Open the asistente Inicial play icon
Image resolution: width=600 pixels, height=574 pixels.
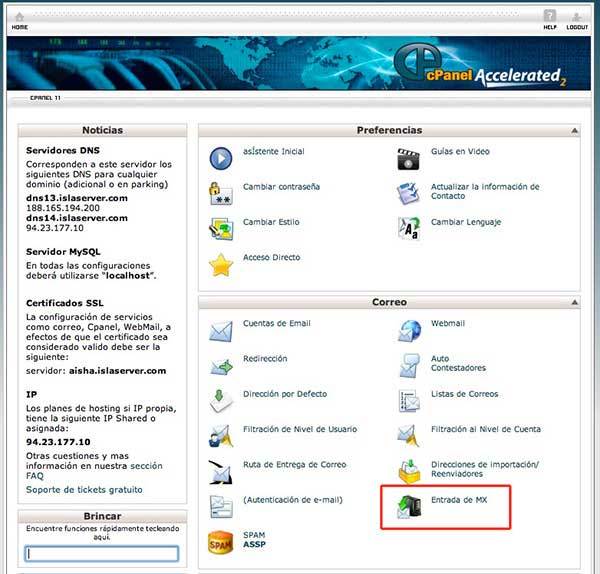click(221, 158)
